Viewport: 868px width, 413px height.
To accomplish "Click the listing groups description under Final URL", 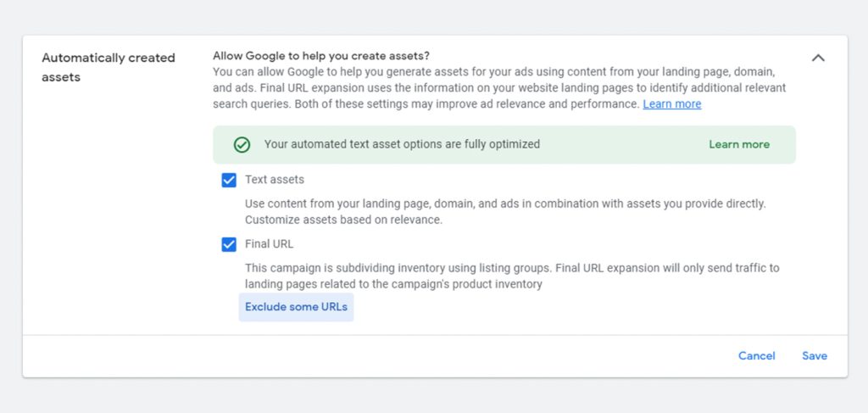I will point(512,276).
